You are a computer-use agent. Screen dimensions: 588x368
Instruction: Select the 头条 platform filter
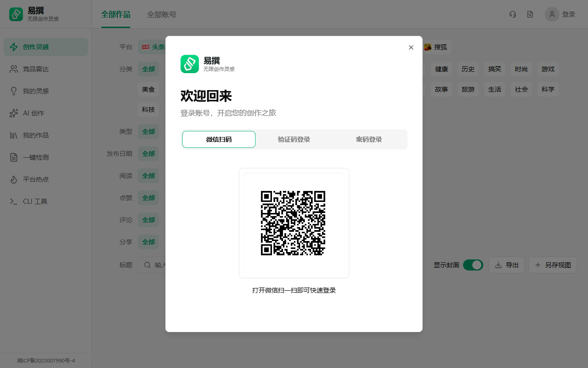pyautogui.click(x=153, y=47)
